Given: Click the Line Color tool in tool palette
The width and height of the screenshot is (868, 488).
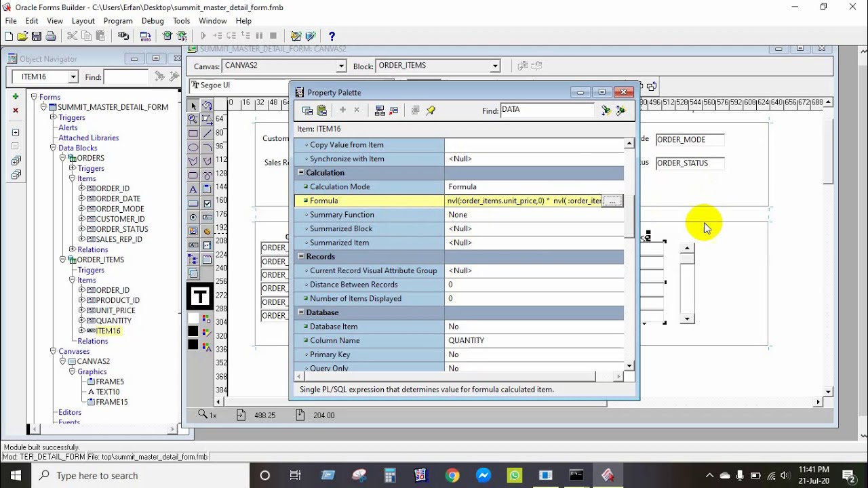Looking at the screenshot, I should coord(208,331).
